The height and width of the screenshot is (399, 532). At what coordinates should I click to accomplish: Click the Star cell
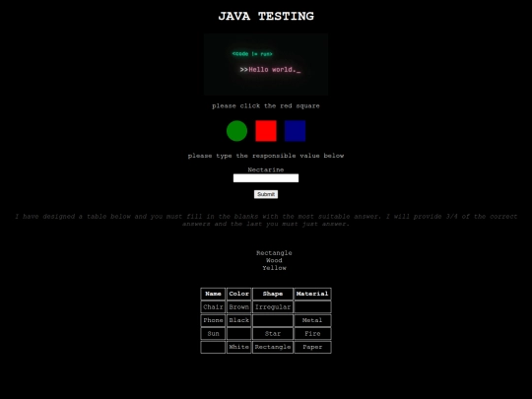tap(273, 334)
